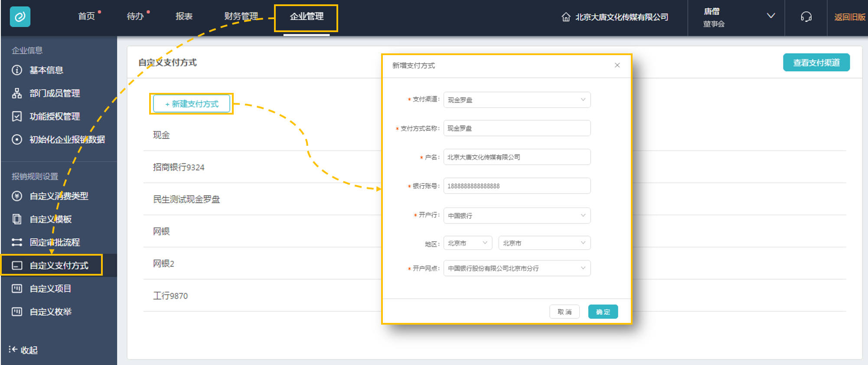
Task: Click the 自定义项目 panel icon
Action: pyautogui.click(x=17, y=289)
